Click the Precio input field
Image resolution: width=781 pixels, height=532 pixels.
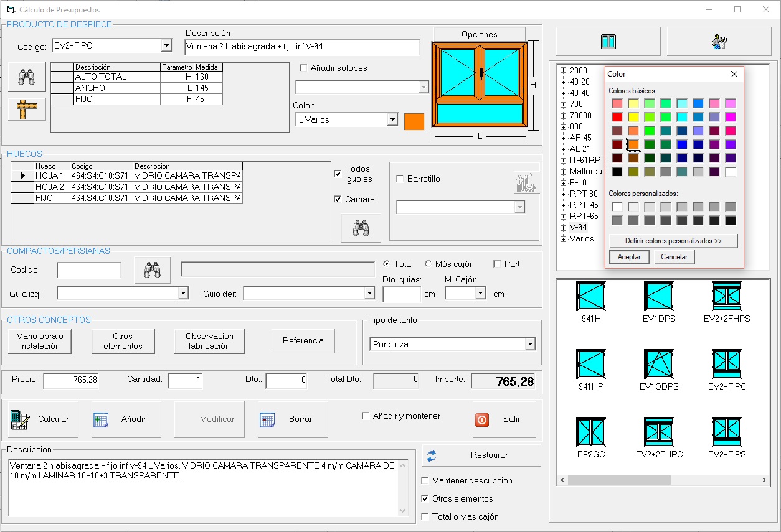pos(70,380)
